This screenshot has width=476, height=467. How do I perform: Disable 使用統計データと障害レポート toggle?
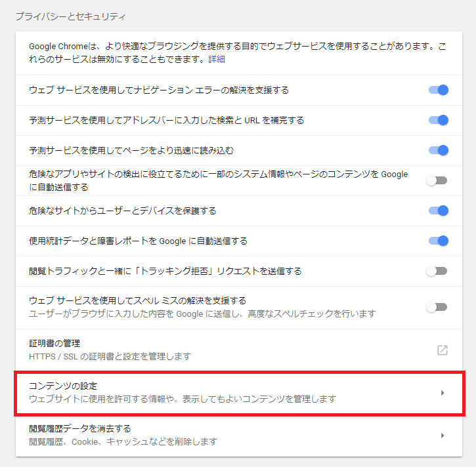tap(438, 241)
